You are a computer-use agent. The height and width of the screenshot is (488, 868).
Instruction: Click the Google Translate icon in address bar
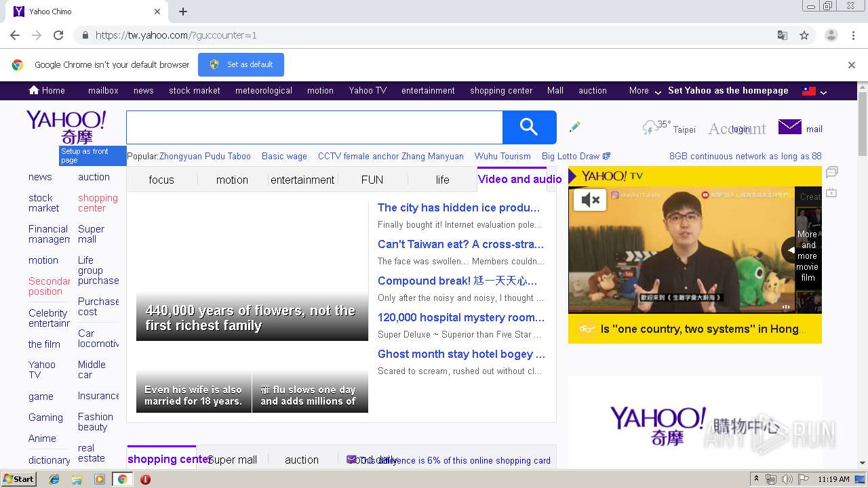pyautogui.click(x=782, y=35)
